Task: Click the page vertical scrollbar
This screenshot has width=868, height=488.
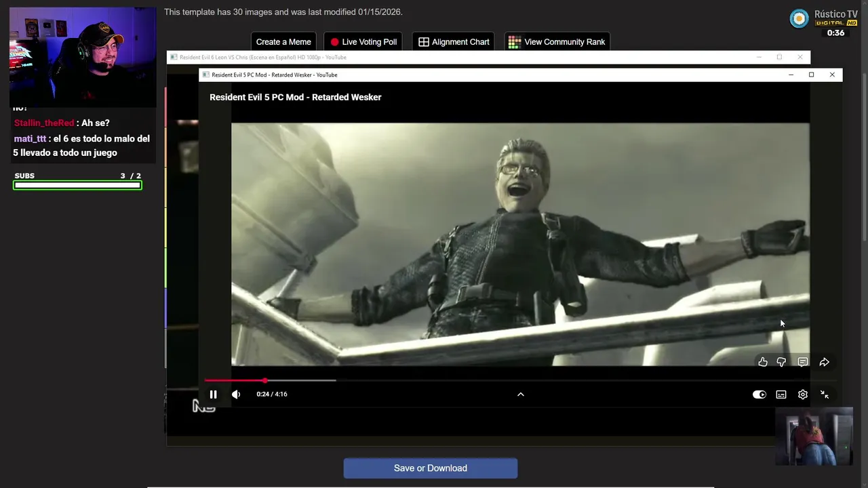Action: [864, 156]
